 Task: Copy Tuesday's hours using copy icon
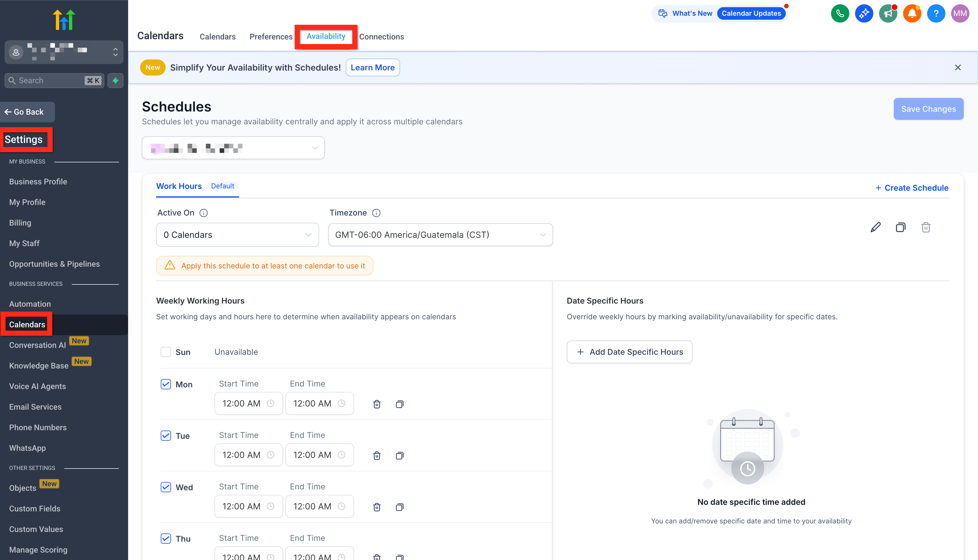pyautogui.click(x=399, y=455)
